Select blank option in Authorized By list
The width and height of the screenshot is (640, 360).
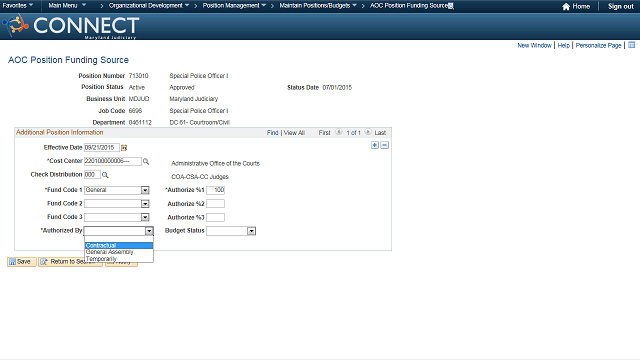click(x=119, y=240)
